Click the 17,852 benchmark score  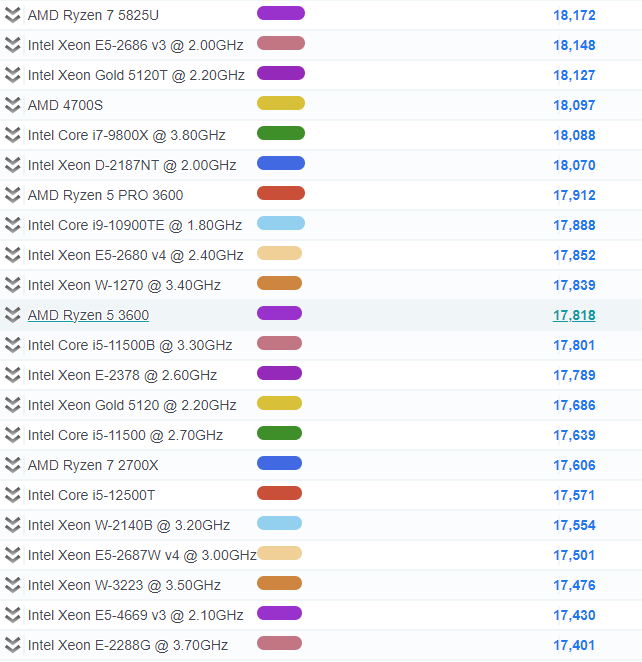point(574,255)
